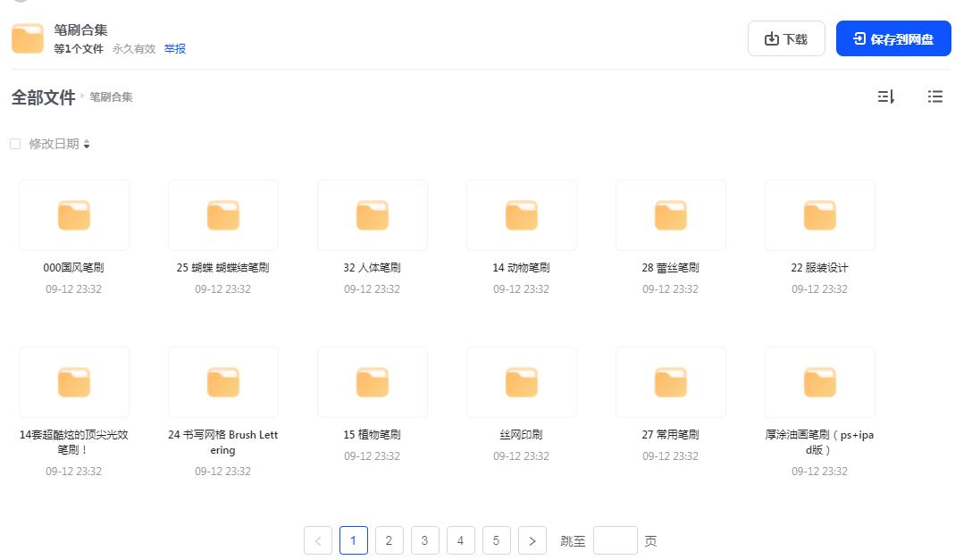The width and height of the screenshot is (955, 560).
Task: Click the 14套超酷炫的顶尖光效笔刷！name
Action: pyautogui.click(x=73, y=442)
